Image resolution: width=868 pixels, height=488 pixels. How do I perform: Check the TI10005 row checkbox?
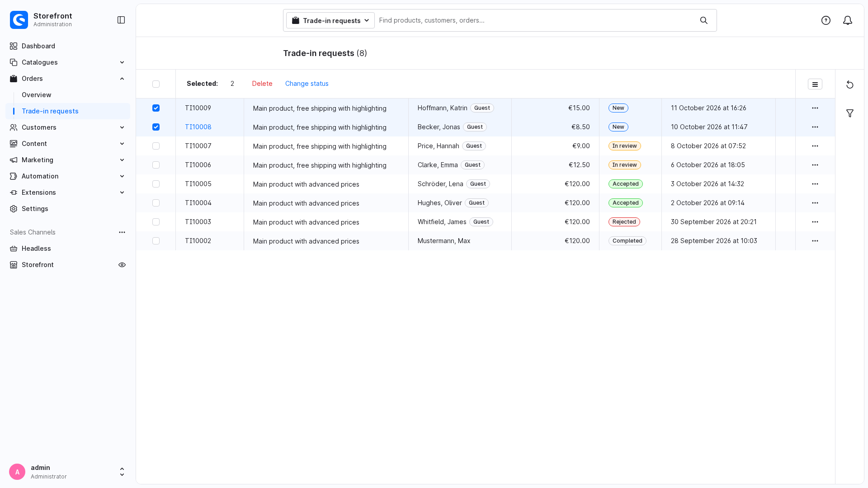156,184
